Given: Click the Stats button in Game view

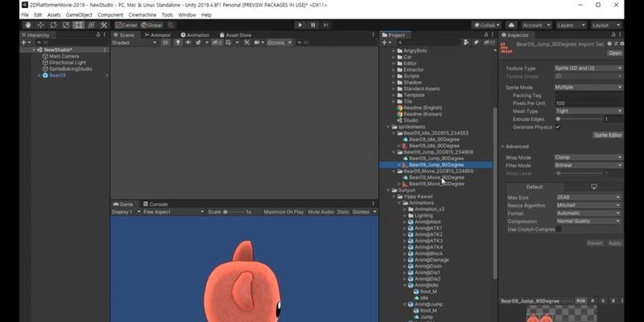Looking at the screenshot, I should [x=343, y=212].
